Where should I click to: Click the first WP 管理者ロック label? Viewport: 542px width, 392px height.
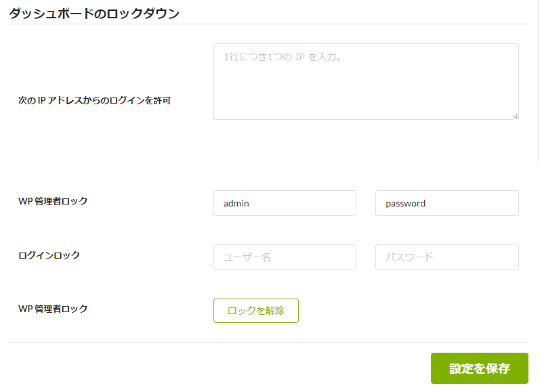click(x=53, y=201)
